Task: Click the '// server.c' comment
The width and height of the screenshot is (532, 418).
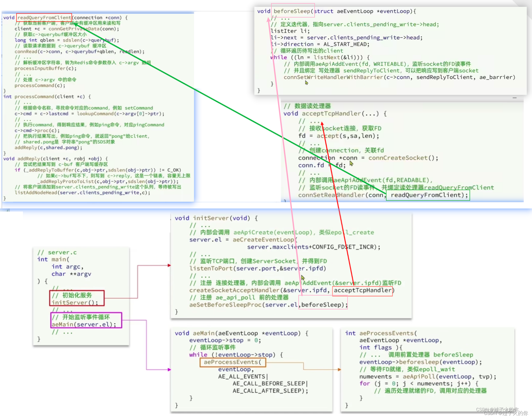Action: click(57, 252)
